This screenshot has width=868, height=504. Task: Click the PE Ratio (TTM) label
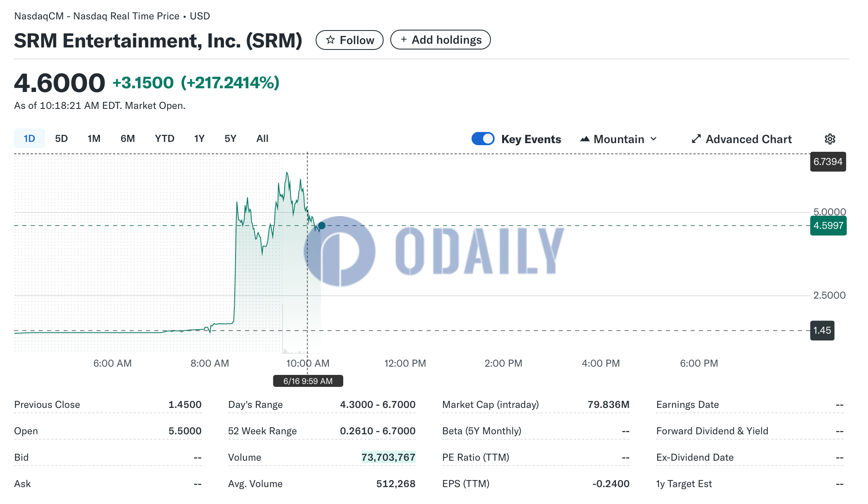[x=476, y=457]
